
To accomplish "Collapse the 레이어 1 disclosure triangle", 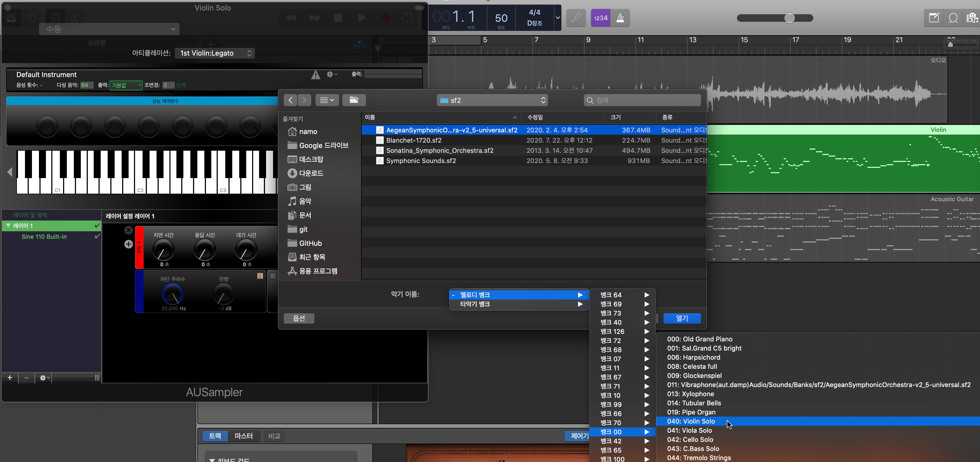I will (x=8, y=226).
